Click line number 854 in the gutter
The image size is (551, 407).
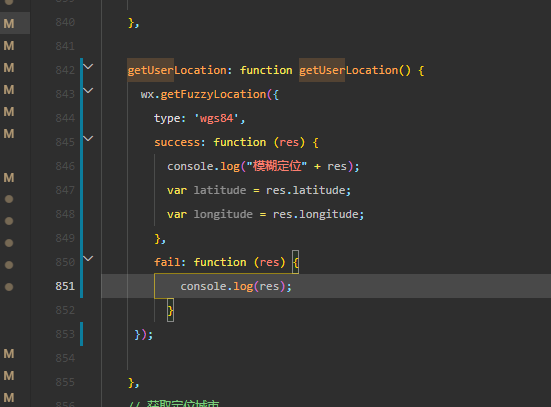pyautogui.click(x=65, y=358)
